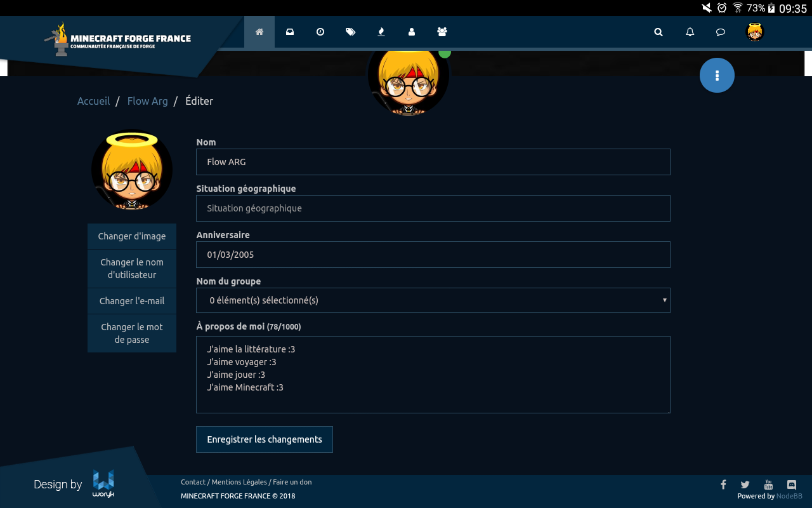Open the Tags section icon

(x=351, y=32)
